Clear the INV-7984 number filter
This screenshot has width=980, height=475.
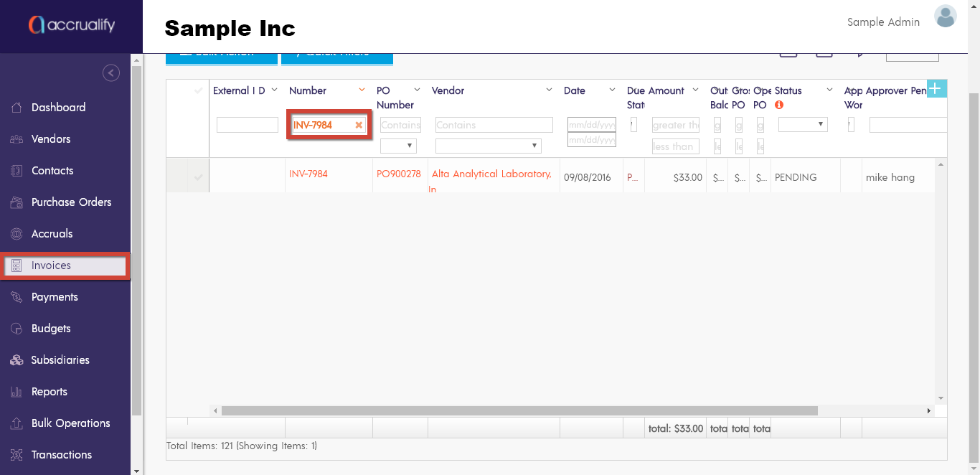tap(359, 126)
